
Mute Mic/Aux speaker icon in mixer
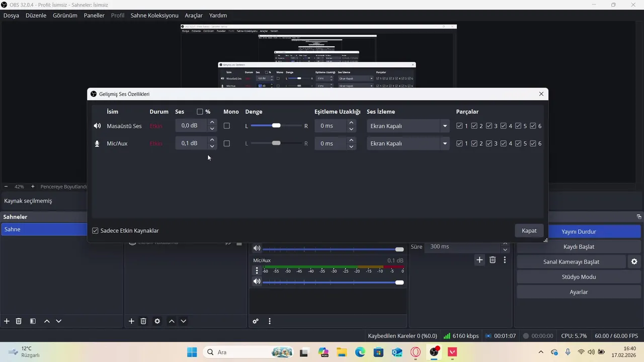click(257, 282)
